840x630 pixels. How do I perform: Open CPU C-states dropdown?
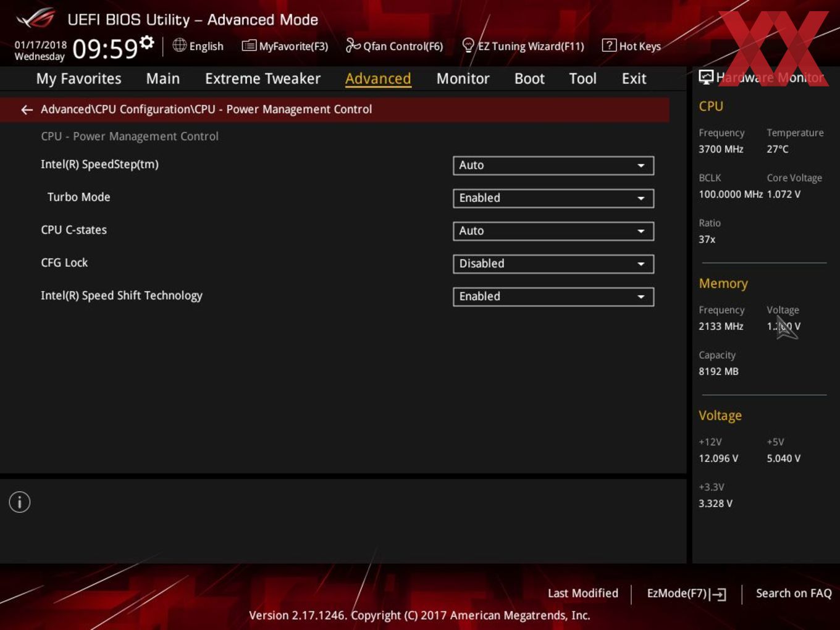pos(553,231)
